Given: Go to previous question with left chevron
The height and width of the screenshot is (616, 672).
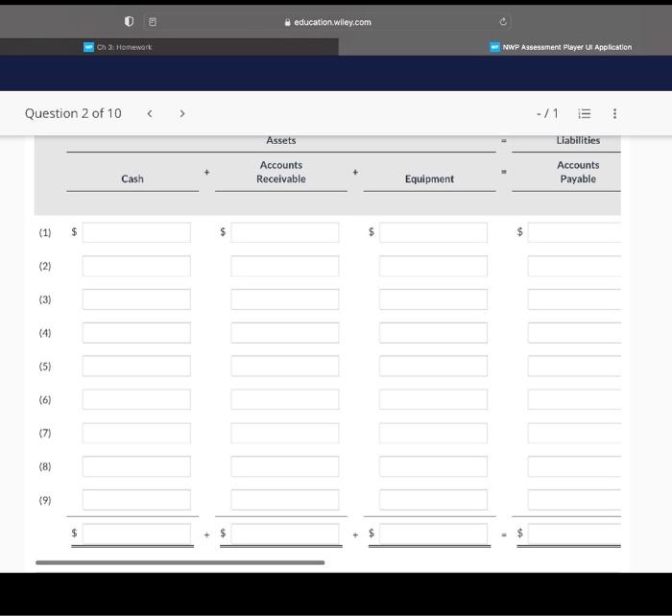Looking at the screenshot, I should 150,113.
